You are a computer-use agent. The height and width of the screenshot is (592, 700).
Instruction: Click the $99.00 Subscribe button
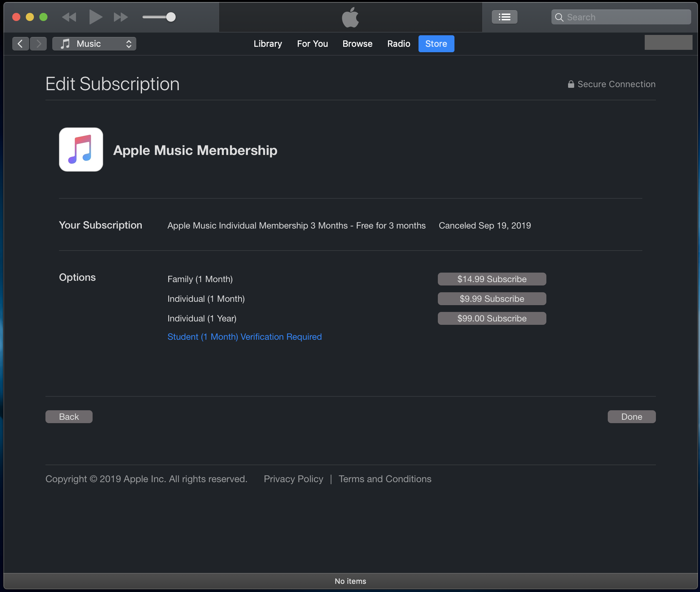[x=492, y=318]
